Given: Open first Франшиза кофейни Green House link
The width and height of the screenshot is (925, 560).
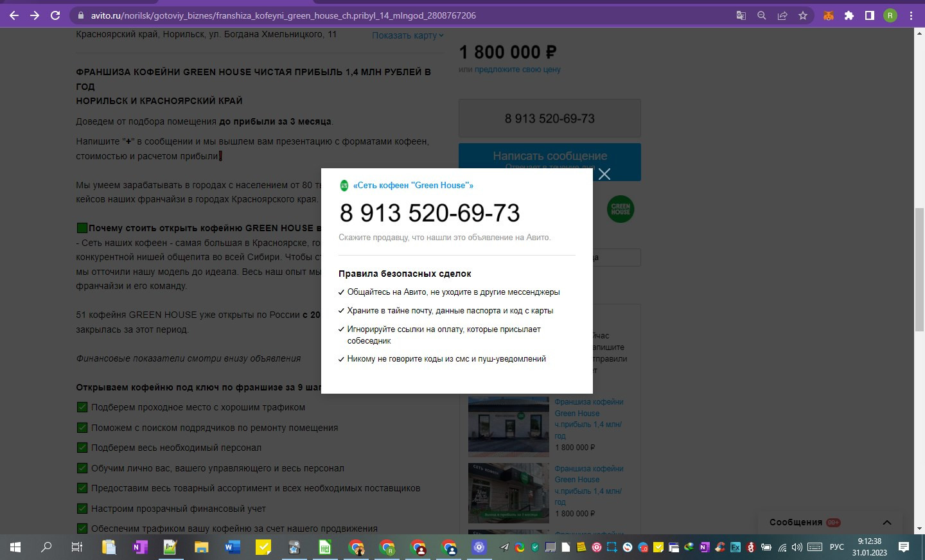Looking at the screenshot, I should (x=589, y=419).
